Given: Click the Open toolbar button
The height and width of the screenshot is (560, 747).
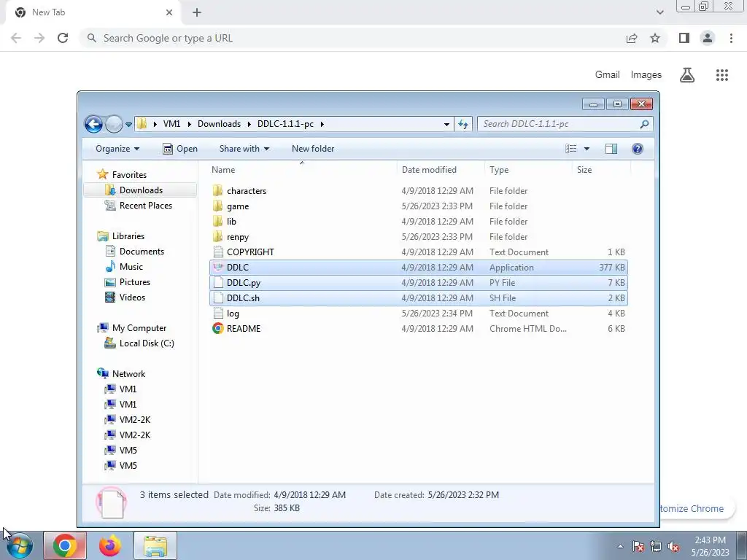Looking at the screenshot, I should [x=180, y=149].
